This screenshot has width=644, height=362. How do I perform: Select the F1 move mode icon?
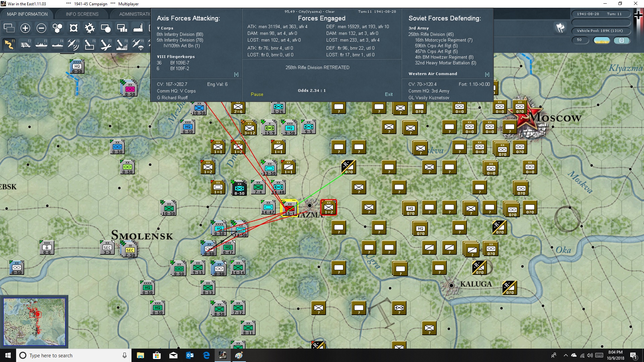pos(9,44)
